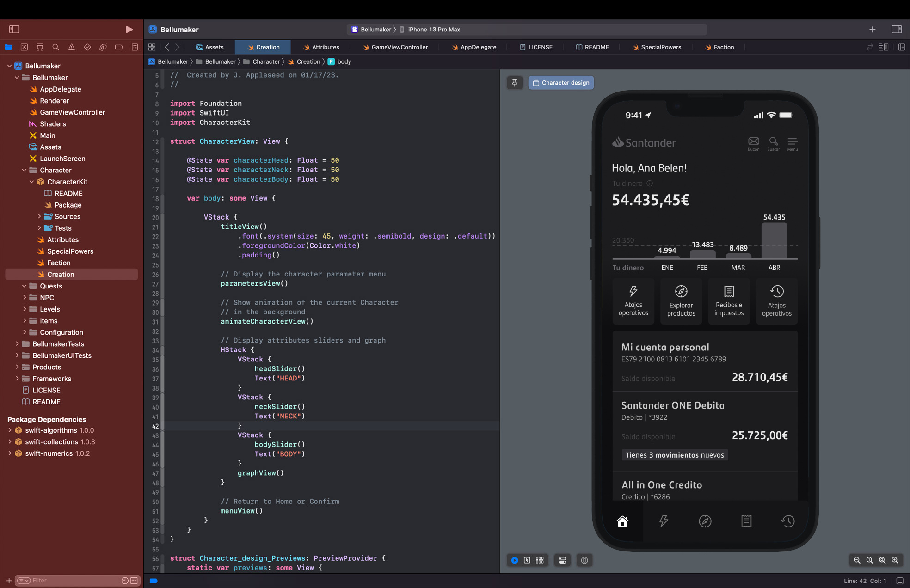Viewport: 910px width, 588px height.
Task: Go forward in editor history
Action: click(177, 47)
